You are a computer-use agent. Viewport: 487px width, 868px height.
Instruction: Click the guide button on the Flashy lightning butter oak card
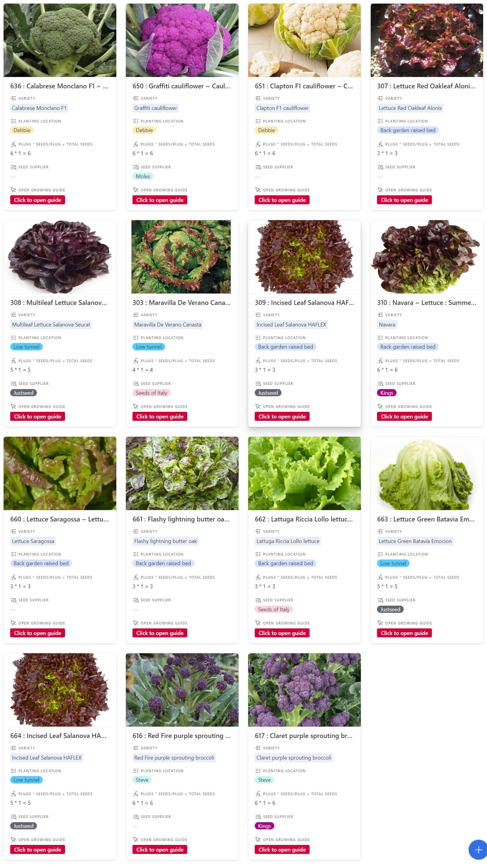pyautogui.click(x=160, y=633)
